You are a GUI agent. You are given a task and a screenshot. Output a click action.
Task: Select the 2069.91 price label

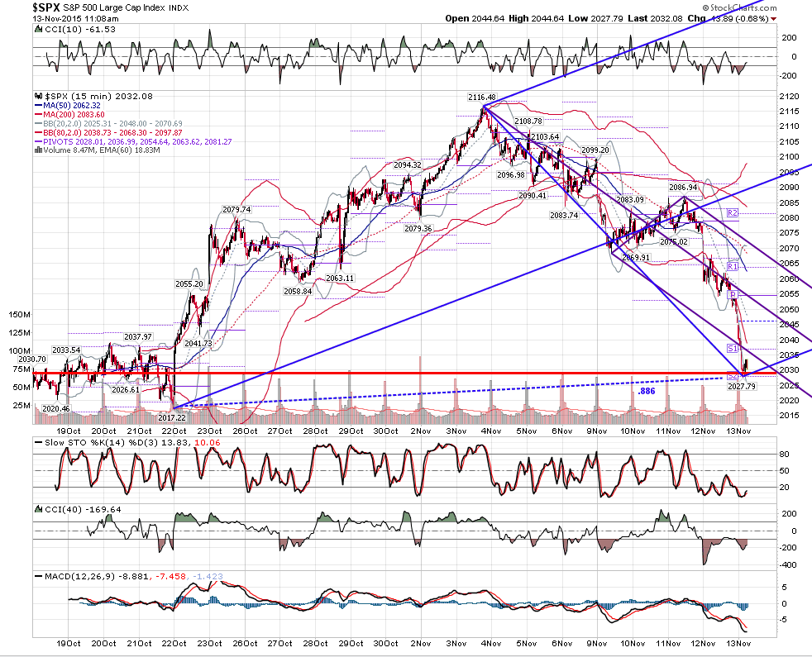pyautogui.click(x=635, y=257)
